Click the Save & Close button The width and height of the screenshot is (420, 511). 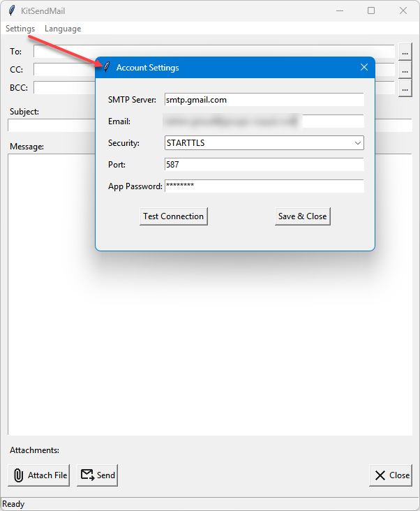point(302,216)
